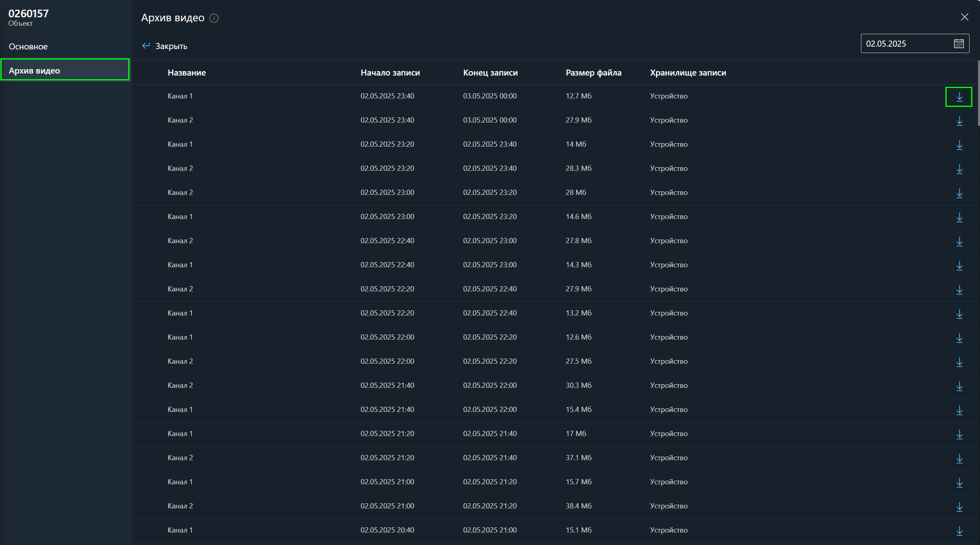This screenshot has width=980, height=545.
Task: Download Канал 1 recording starting 23:40
Action: click(959, 97)
